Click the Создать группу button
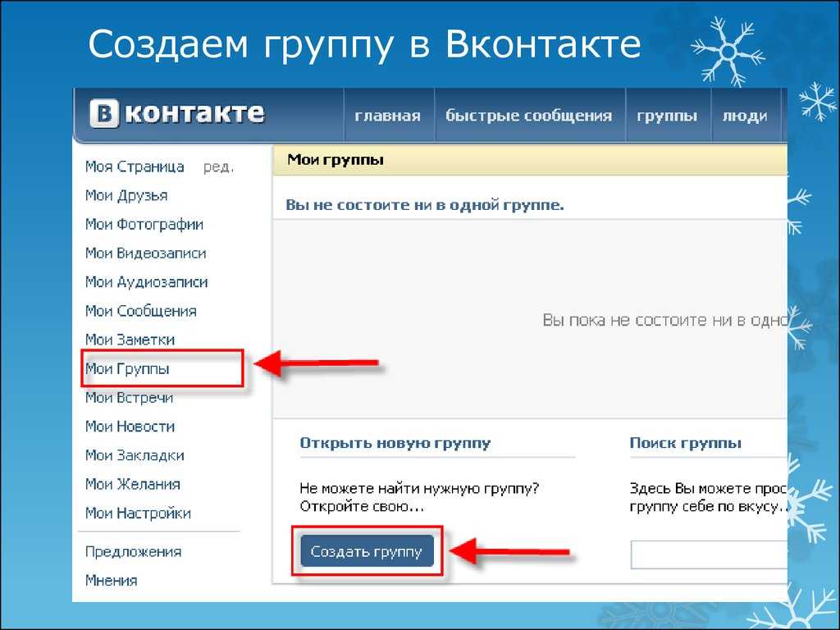The height and width of the screenshot is (630, 840). click(x=367, y=550)
